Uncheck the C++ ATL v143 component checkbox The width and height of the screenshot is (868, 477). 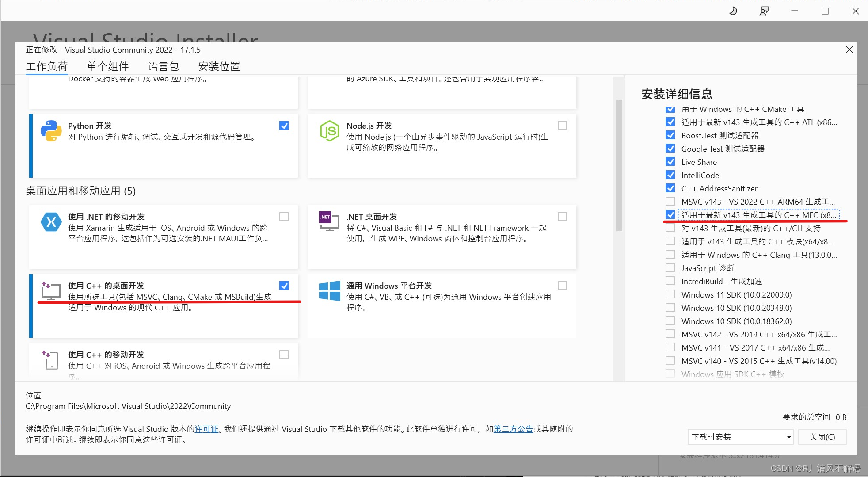click(670, 122)
